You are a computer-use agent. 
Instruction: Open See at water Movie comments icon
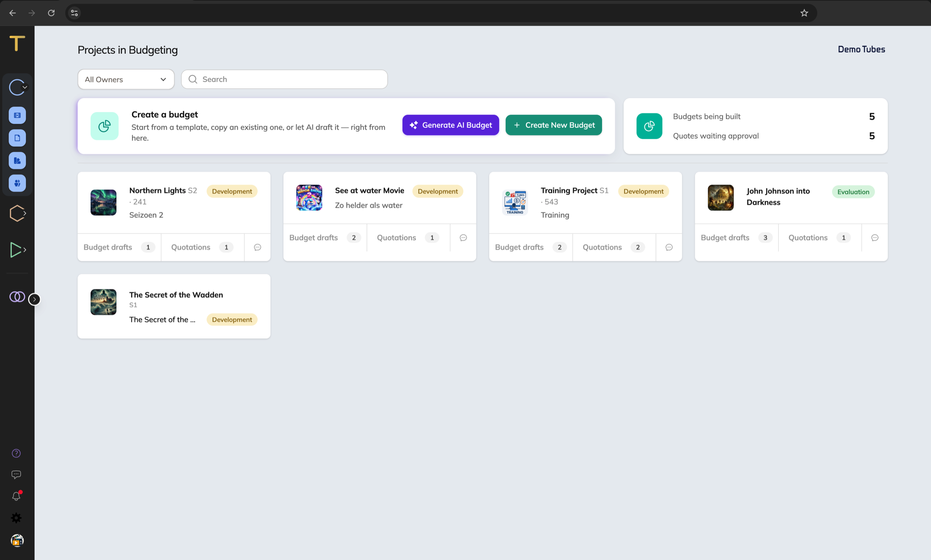tap(463, 238)
